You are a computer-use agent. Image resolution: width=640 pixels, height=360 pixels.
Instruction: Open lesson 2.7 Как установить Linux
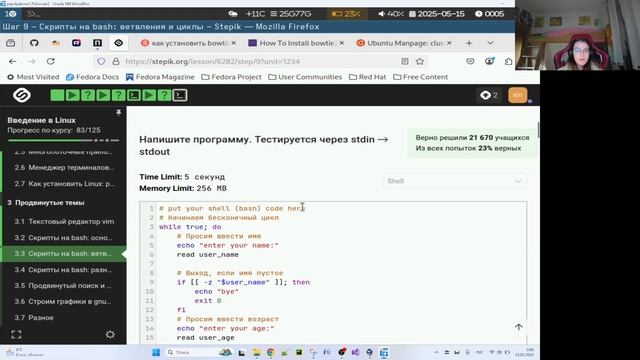click(x=64, y=184)
